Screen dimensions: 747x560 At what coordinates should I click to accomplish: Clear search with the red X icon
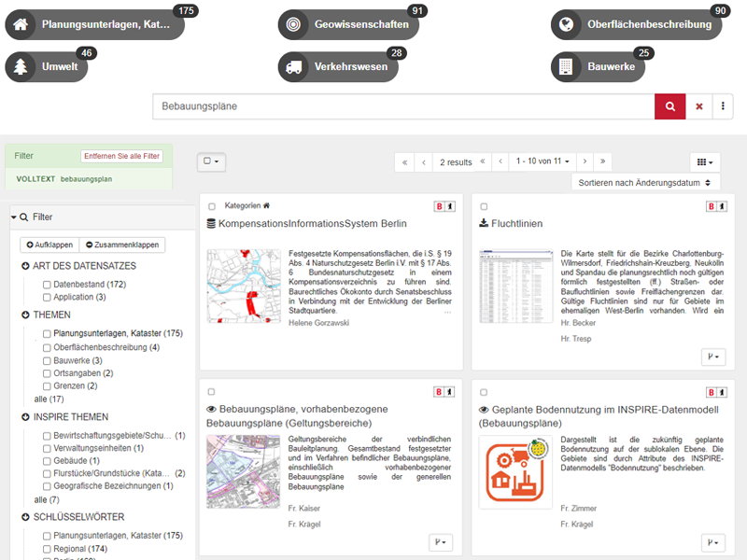point(698,106)
